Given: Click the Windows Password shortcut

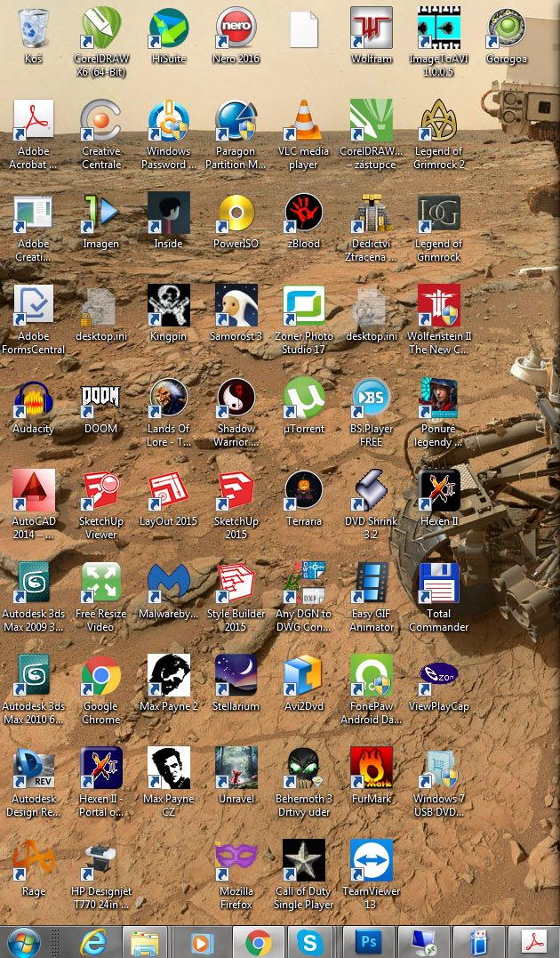Looking at the screenshot, I should click(169, 120).
